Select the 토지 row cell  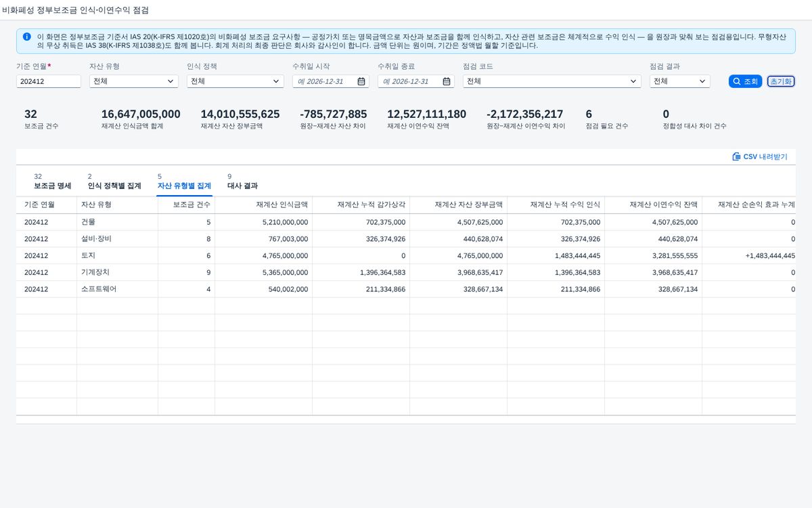(x=117, y=255)
